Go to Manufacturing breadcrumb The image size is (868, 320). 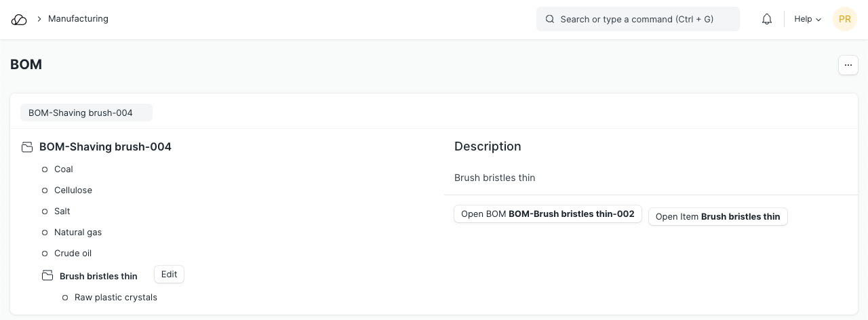(x=78, y=19)
